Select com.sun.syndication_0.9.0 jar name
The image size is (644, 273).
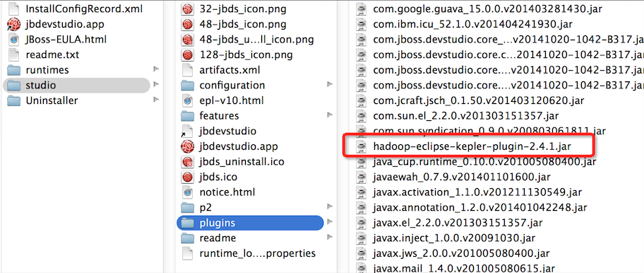(x=489, y=131)
